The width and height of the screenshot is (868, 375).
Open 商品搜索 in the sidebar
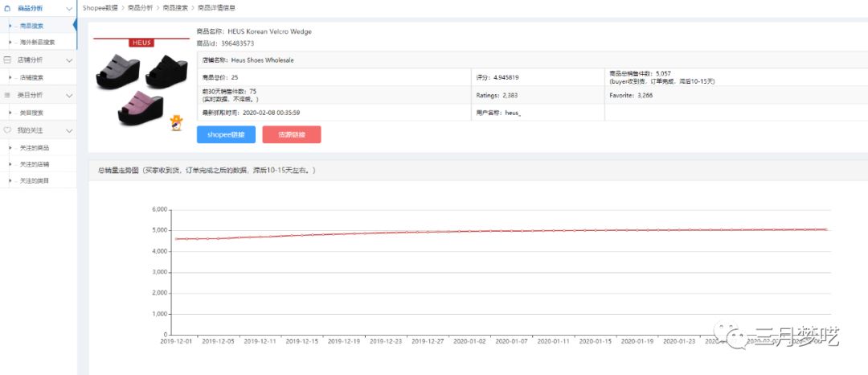(x=32, y=26)
